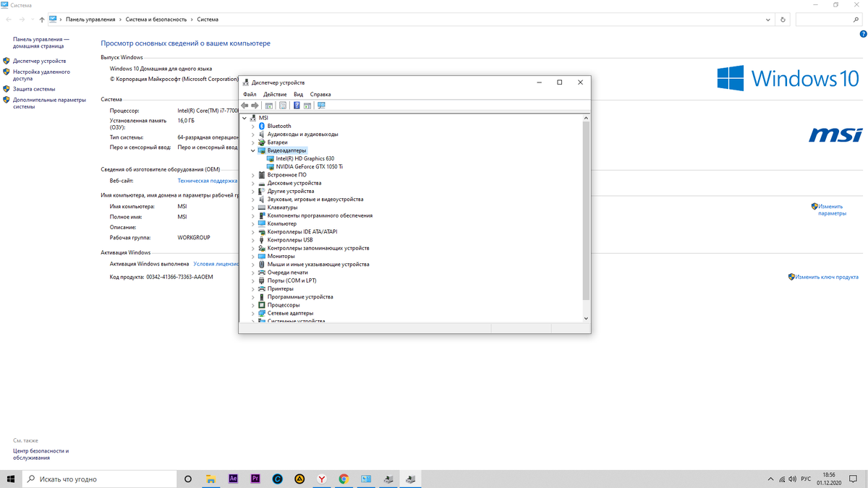Image resolution: width=868 pixels, height=488 pixels.
Task: Collapse the MSI root node
Action: pos(244,118)
